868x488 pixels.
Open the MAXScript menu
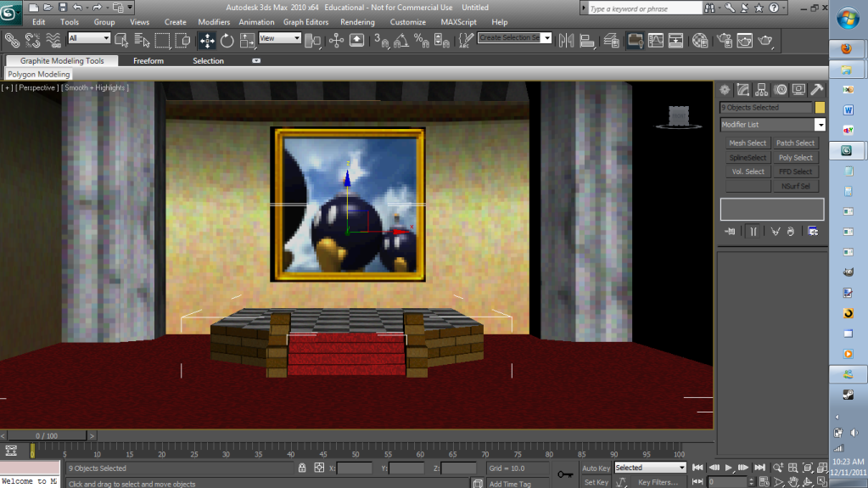(458, 22)
